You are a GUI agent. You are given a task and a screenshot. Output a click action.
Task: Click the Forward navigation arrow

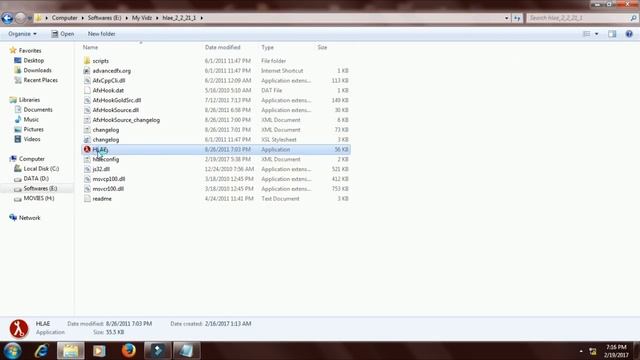(x=20, y=18)
